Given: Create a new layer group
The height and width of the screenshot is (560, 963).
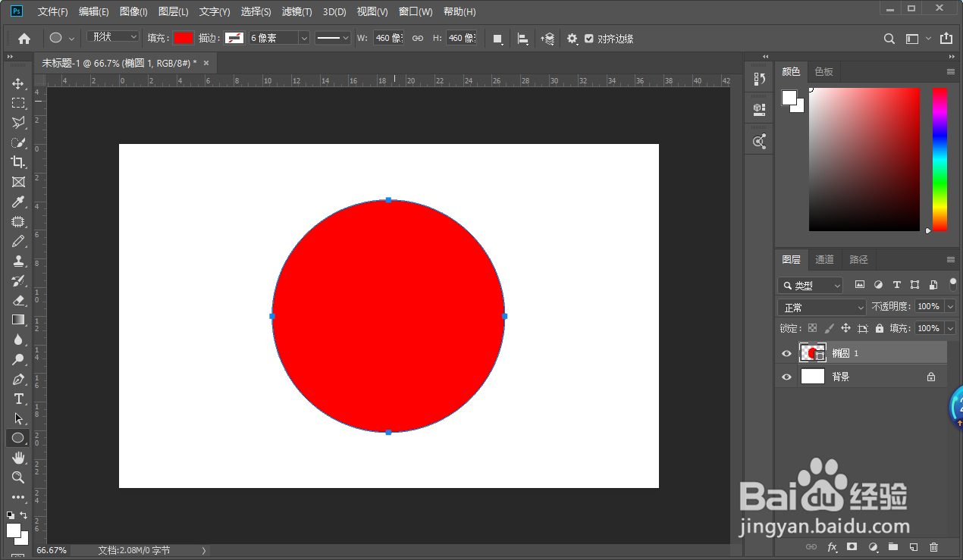Looking at the screenshot, I should (x=893, y=546).
